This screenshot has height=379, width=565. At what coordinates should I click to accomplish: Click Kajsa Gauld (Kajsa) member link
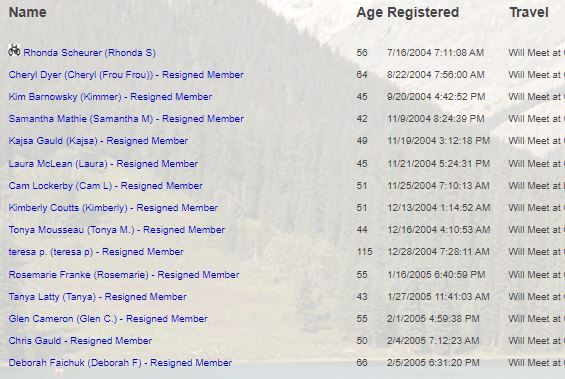98,141
